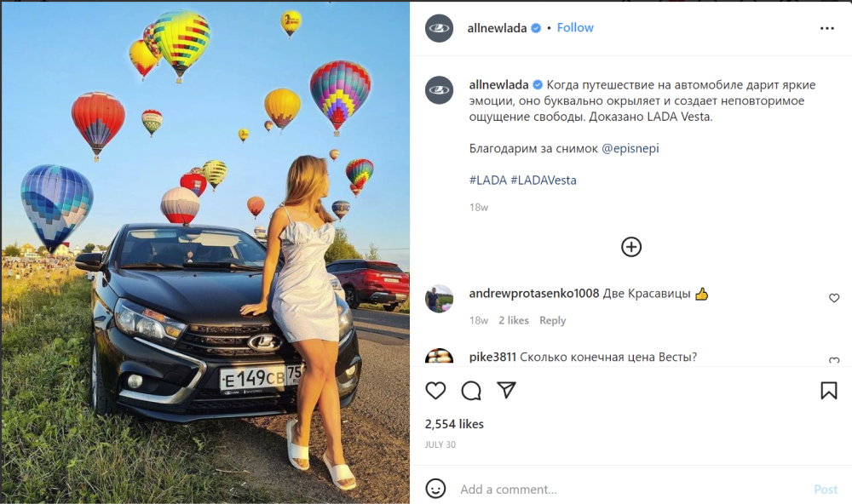Image resolution: width=852 pixels, height=504 pixels.
Task: Open andrewprotasenko1008's profile picture
Action: coord(439,297)
